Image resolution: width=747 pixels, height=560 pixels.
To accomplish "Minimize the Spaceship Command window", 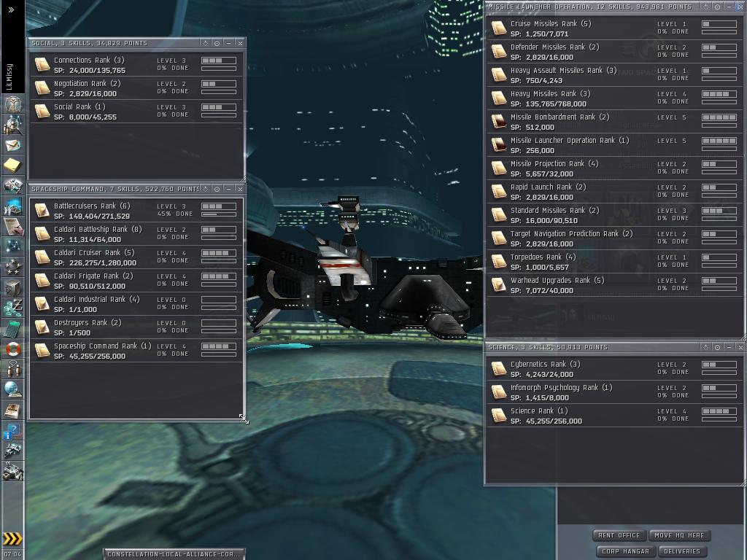I will tap(229, 189).
